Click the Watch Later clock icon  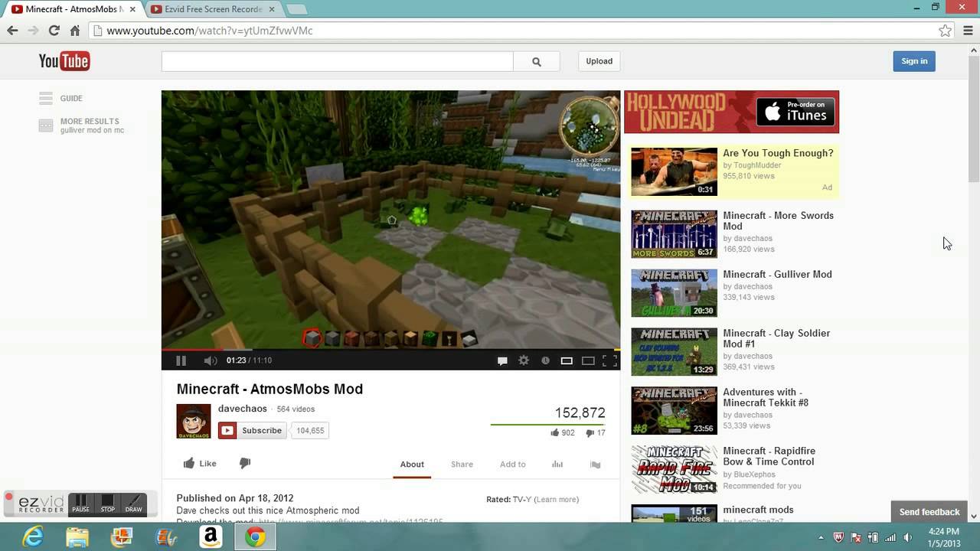click(x=545, y=360)
